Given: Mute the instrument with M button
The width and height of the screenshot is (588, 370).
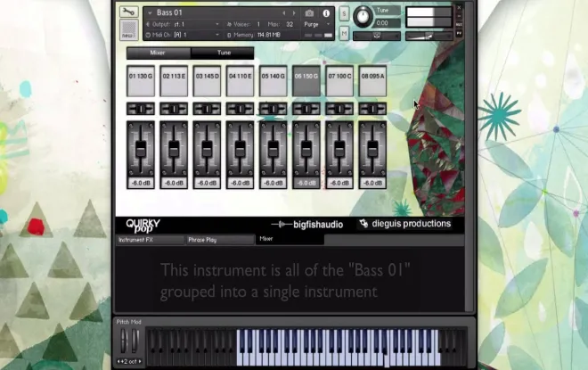Looking at the screenshot, I should click(x=344, y=34).
